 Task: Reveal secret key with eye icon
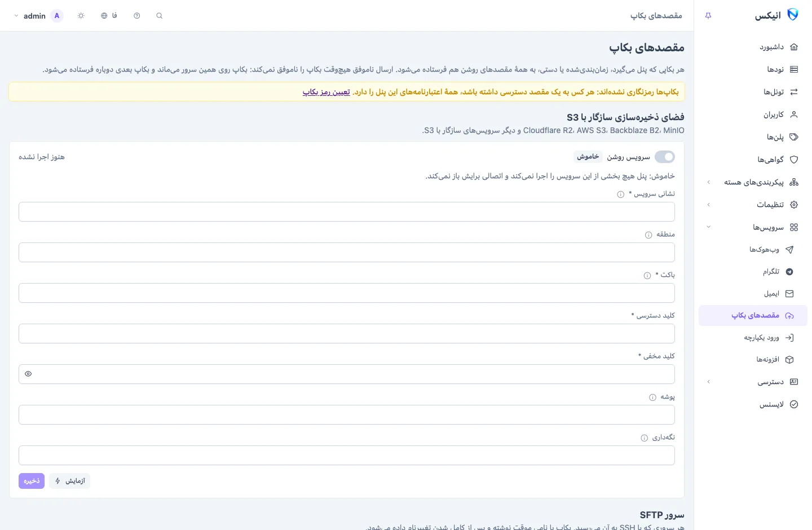pos(28,374)
